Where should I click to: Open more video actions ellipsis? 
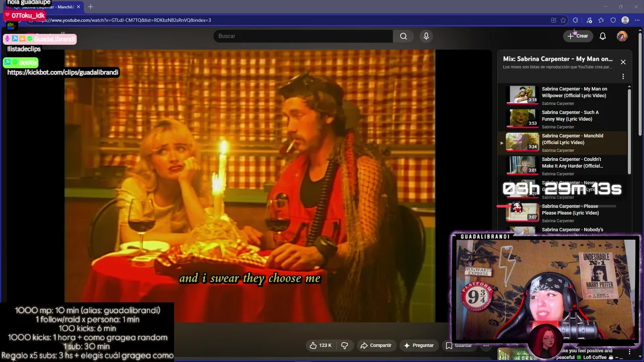pyautogui.click(x=486, y=345)
